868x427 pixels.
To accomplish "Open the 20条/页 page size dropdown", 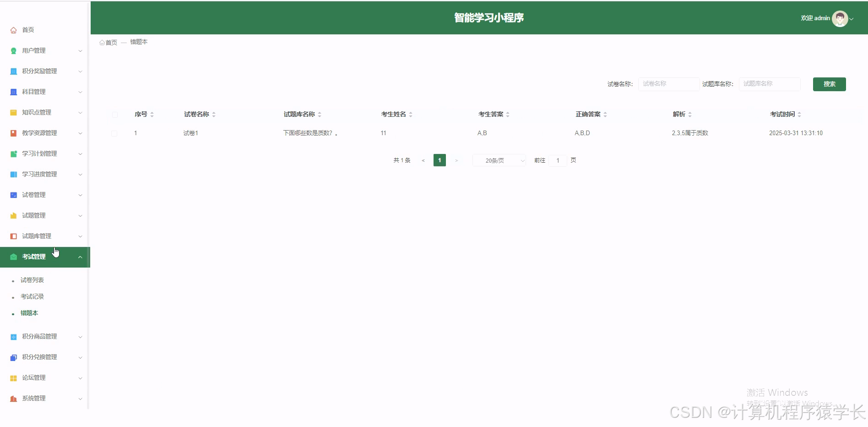I will click(499, 160).
